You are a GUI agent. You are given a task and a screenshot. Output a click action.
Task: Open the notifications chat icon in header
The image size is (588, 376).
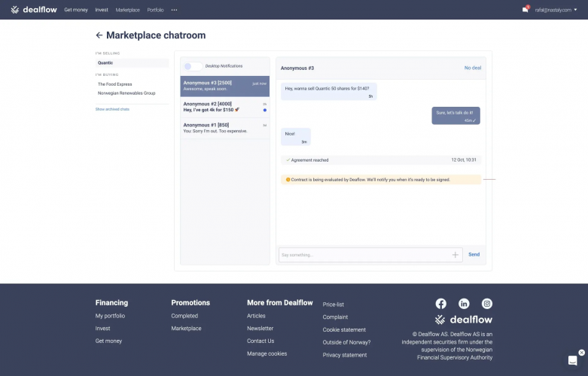pos(526,9)
